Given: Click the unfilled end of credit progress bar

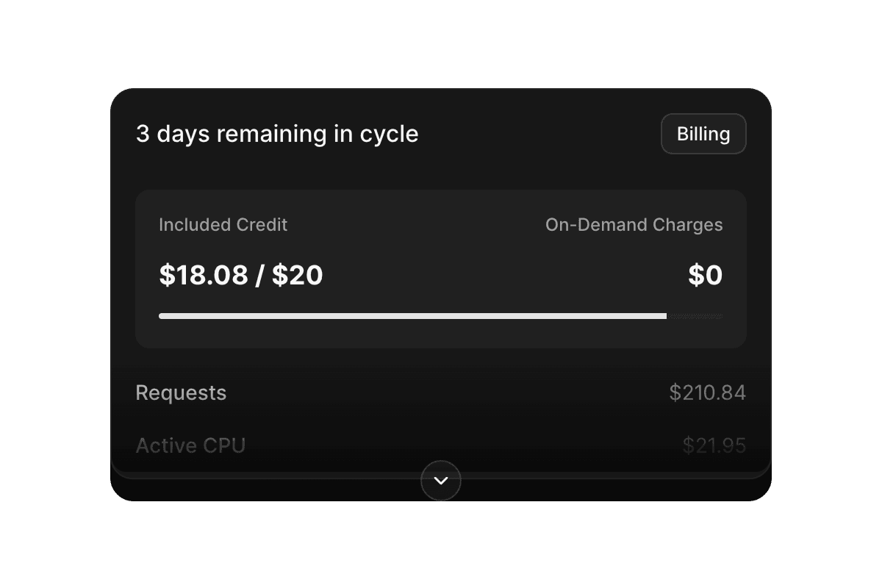Looking at the screenshot, I should [695, 316].
